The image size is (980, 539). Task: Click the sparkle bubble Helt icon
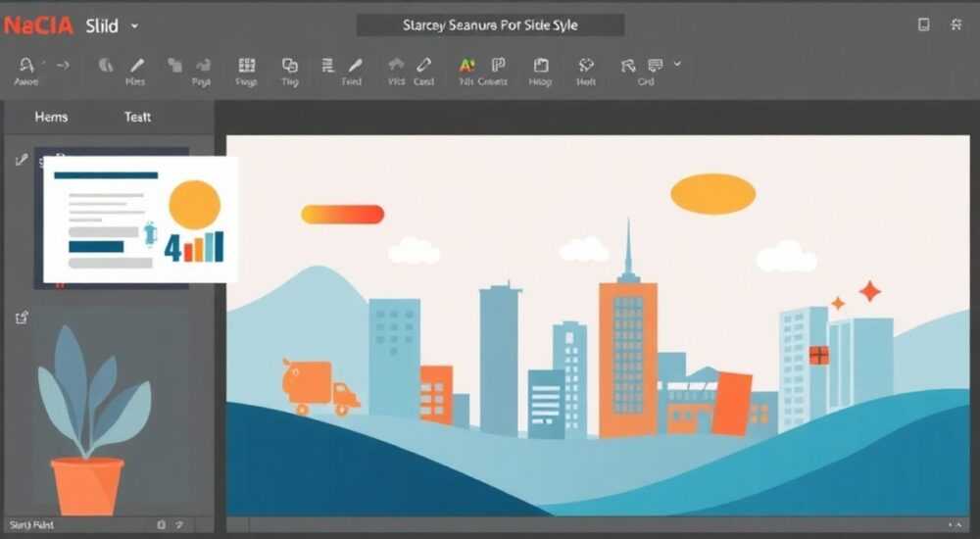point(586,65)
